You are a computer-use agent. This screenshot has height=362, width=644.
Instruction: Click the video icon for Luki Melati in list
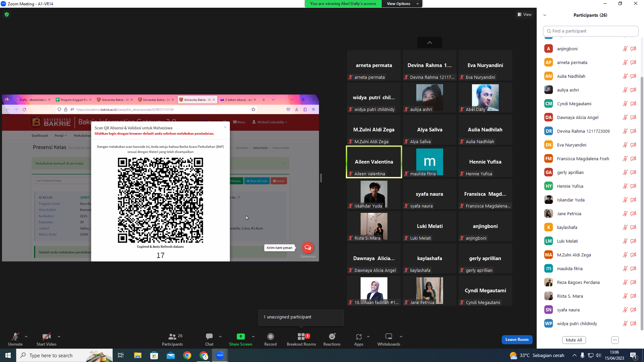[633, 241]
